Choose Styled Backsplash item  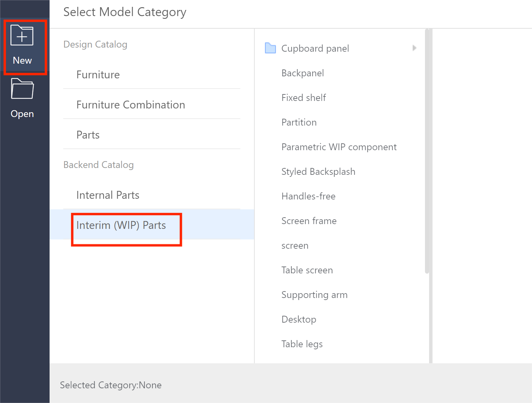(318, 172)
